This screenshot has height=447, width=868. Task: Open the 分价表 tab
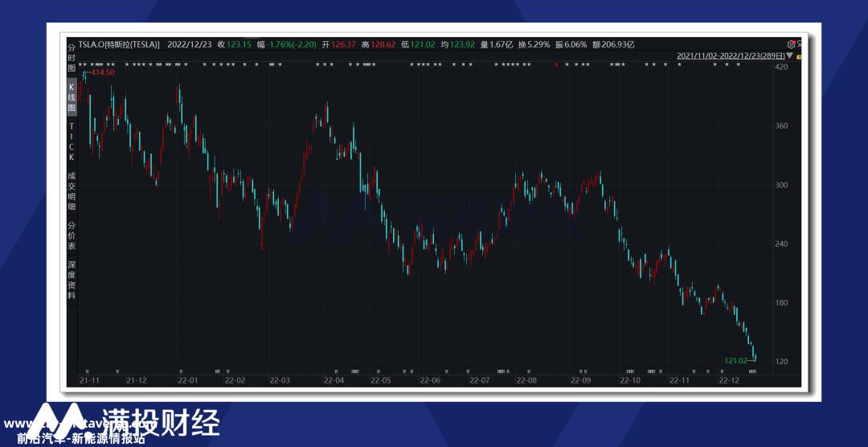[72, 236]
